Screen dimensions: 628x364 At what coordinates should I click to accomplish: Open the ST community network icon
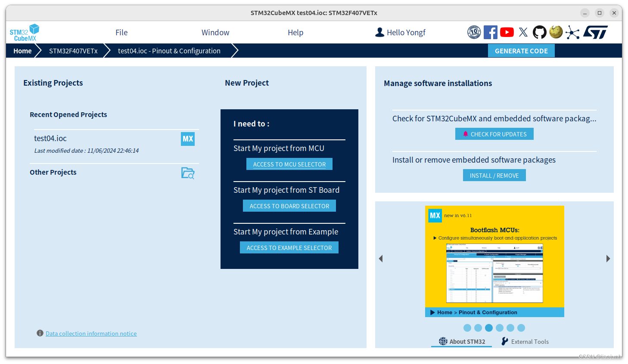pyautogui.click(x=572, y=32)
